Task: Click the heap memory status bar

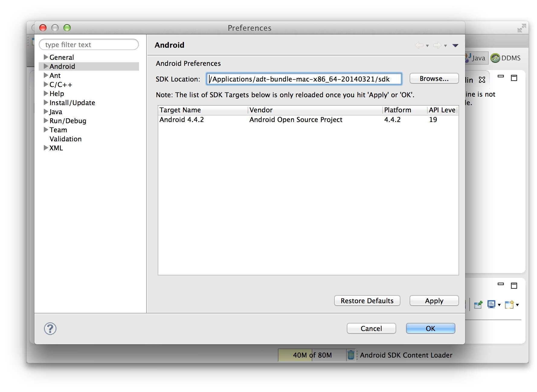Action: tap(312, 355)
